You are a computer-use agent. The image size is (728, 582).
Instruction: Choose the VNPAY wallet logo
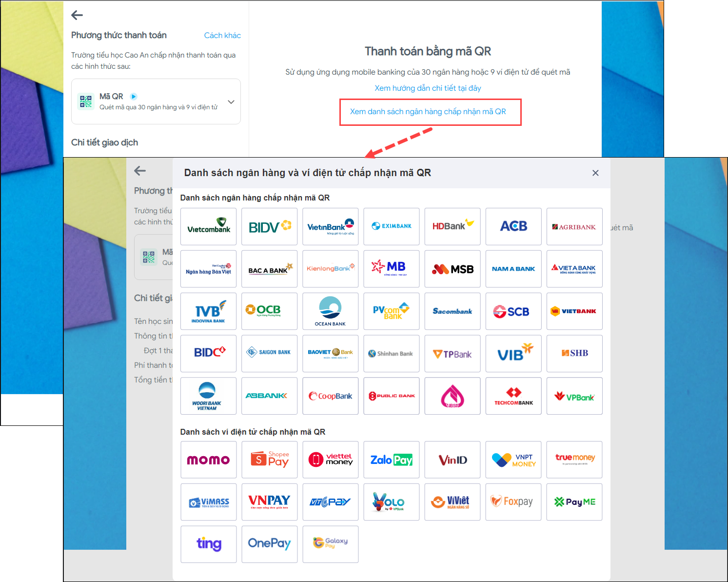coord(270,502)
